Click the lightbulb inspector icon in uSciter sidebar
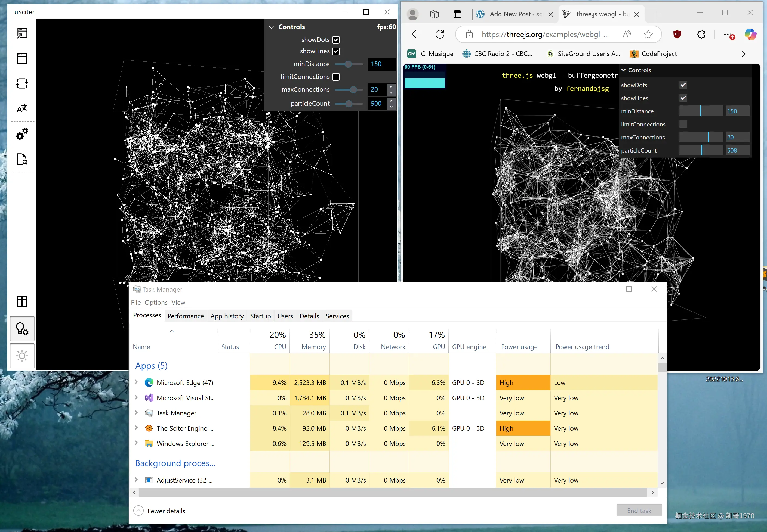Screen dimensions: 767x532 22,329
